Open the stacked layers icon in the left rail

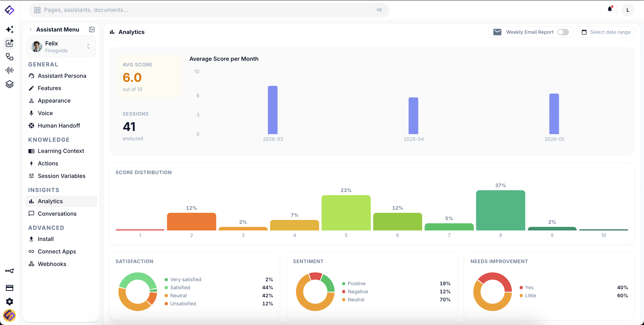(9, 84)
